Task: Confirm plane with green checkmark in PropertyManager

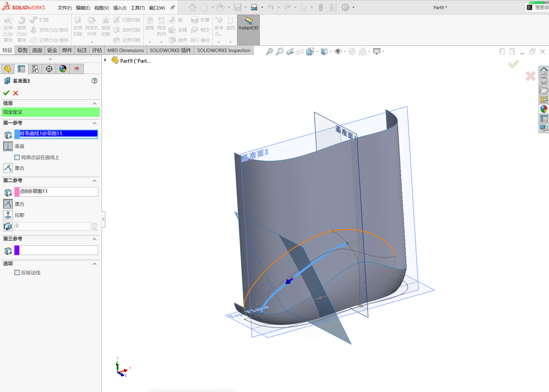Action: tap(6, 93)
